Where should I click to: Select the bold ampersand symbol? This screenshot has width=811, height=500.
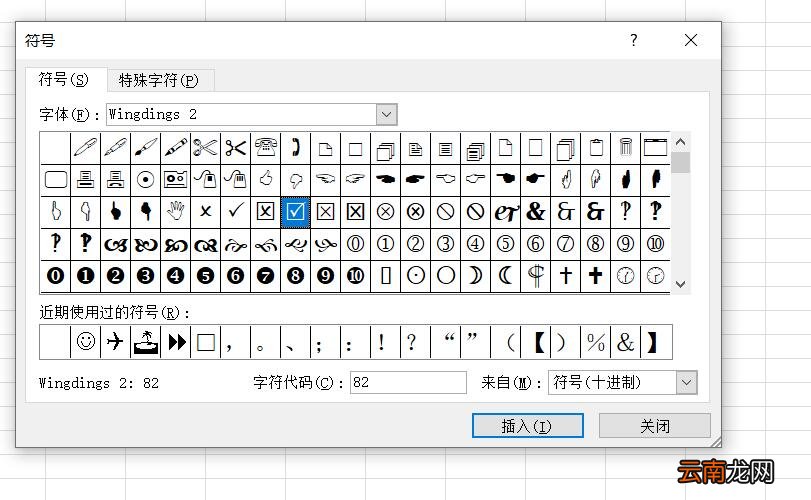coord(535,212)
